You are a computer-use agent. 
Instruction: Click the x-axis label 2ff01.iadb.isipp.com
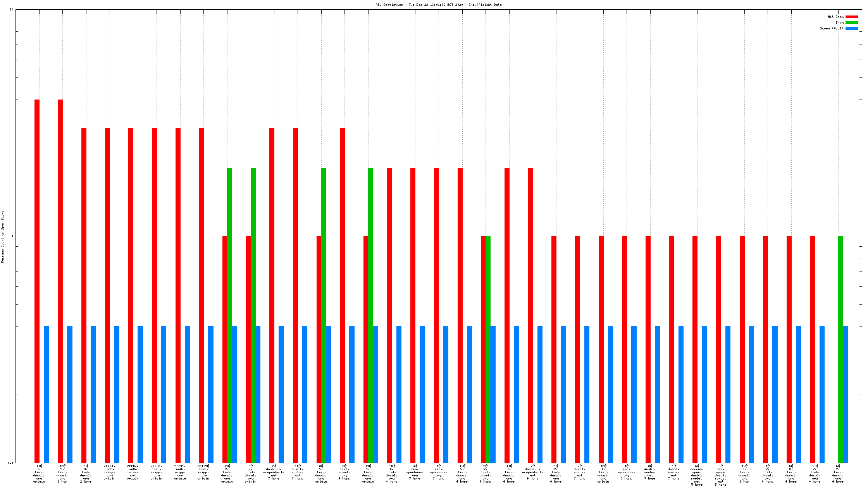[x=110, y=472]
